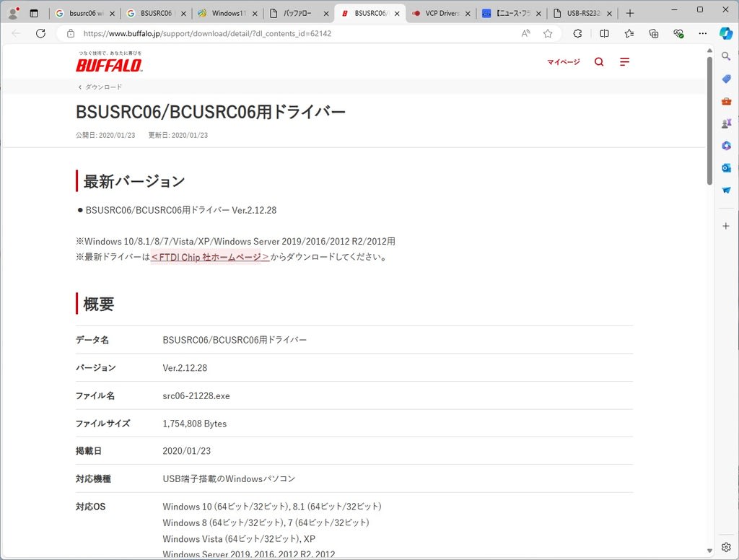The width and height of the screenshot is (739, 560).
Task: Click the sidebar customize plus icon
Action: (x=726, y=227)
